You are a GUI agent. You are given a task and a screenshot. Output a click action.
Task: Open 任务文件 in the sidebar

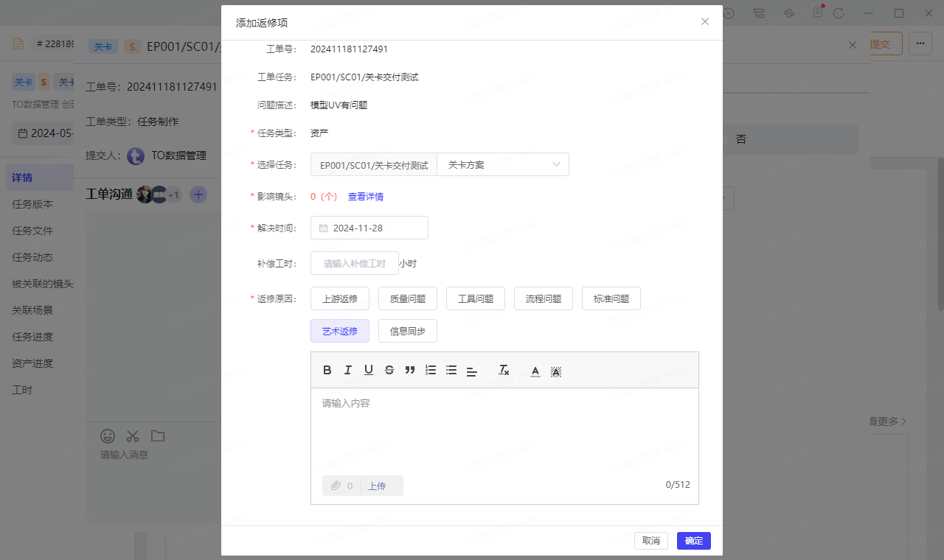point(32,231)
